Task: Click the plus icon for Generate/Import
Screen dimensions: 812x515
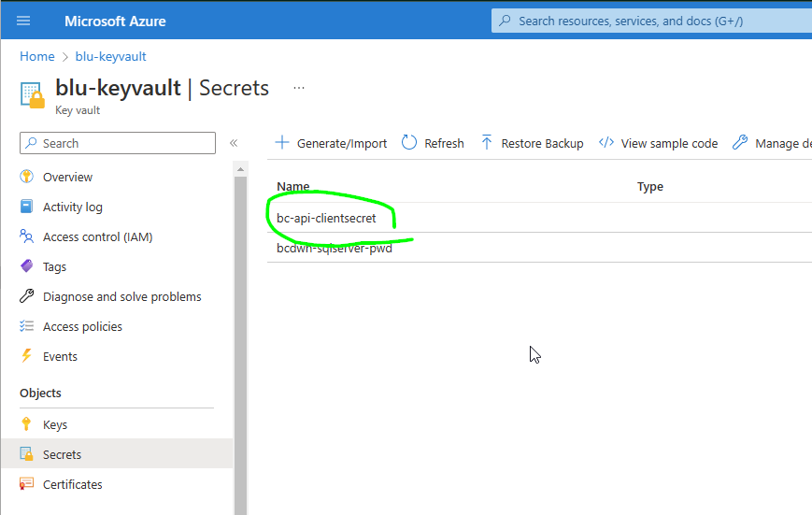Action: 281,142
